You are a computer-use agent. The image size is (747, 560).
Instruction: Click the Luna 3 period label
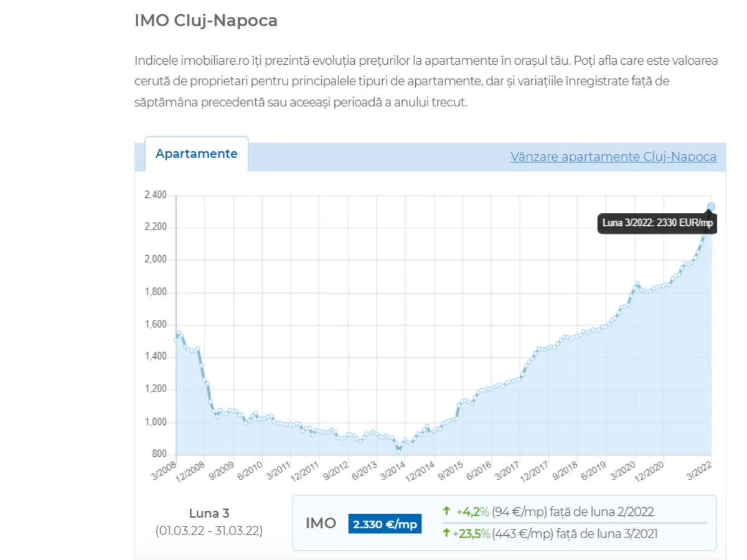[209, 513]
